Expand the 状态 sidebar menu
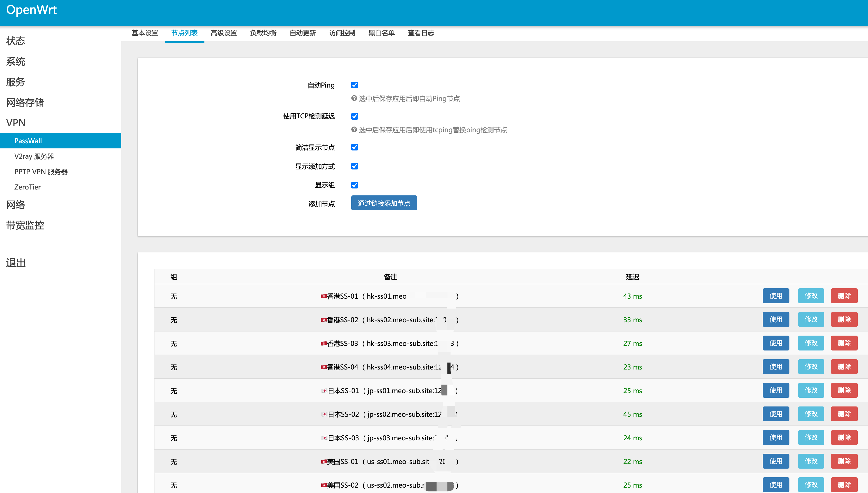 point(16,41)
